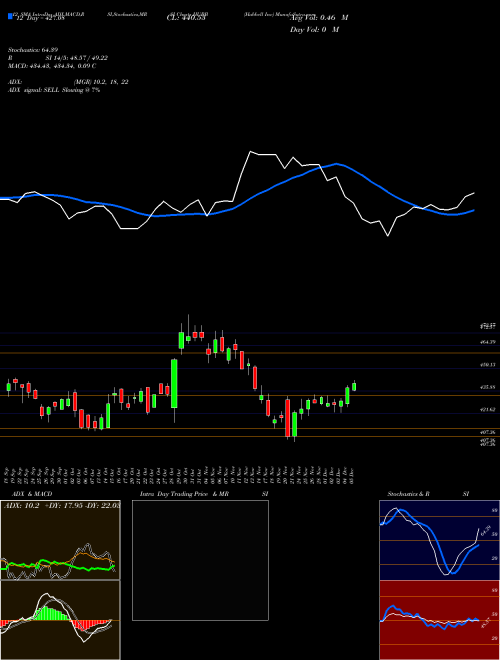This screenshot has height=660, width=500.
Task: Click the 464.39 price axis label
Action: tap(488, 342)
